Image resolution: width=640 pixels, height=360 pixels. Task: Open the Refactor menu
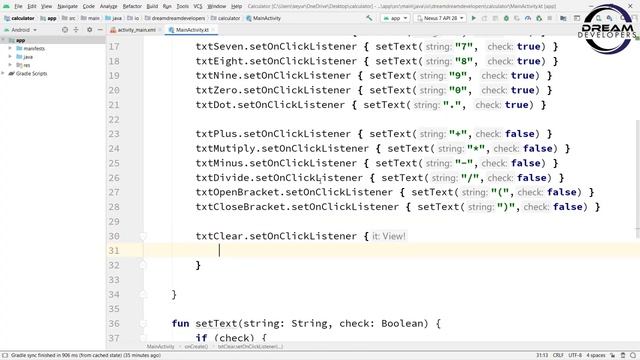coord(132,6)
